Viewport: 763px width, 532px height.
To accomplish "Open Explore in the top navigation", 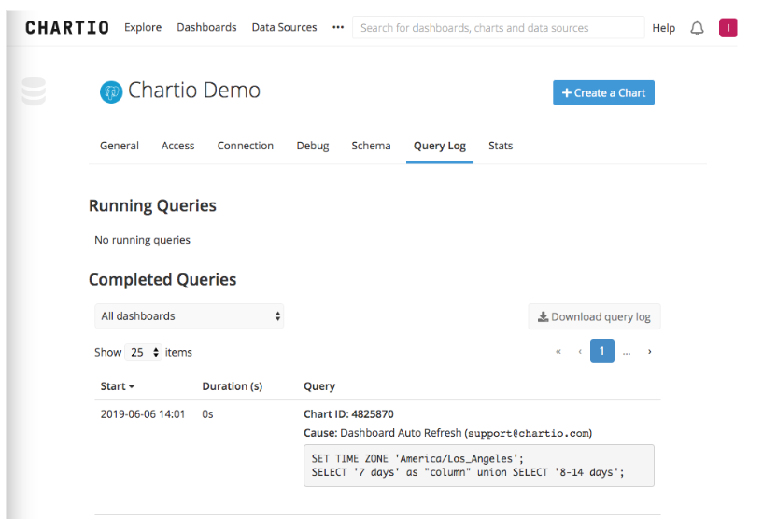I will pos(143,27).
